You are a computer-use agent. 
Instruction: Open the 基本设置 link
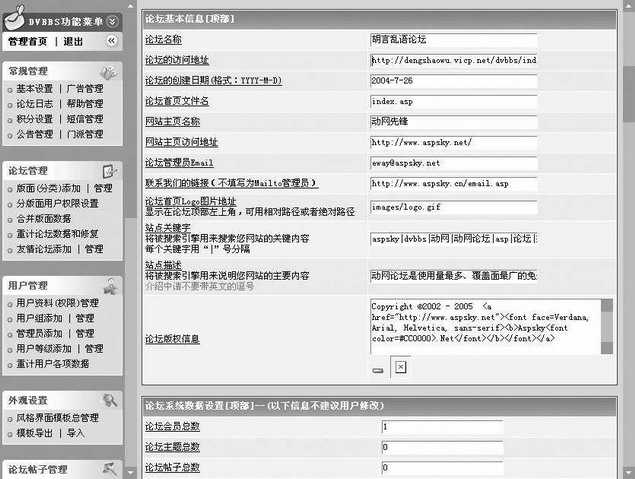pos(36,89)
